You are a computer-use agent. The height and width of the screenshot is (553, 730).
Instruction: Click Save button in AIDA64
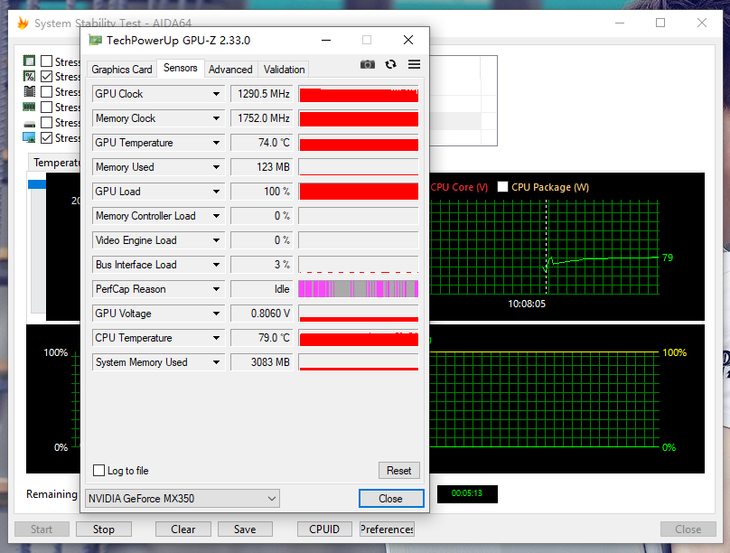pos(245,529)
